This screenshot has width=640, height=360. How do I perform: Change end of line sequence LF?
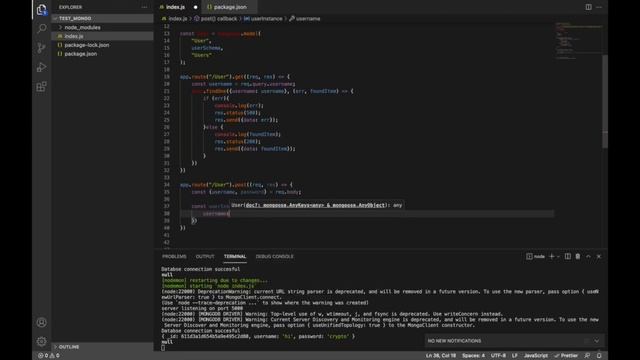click(x=515, y=356)
